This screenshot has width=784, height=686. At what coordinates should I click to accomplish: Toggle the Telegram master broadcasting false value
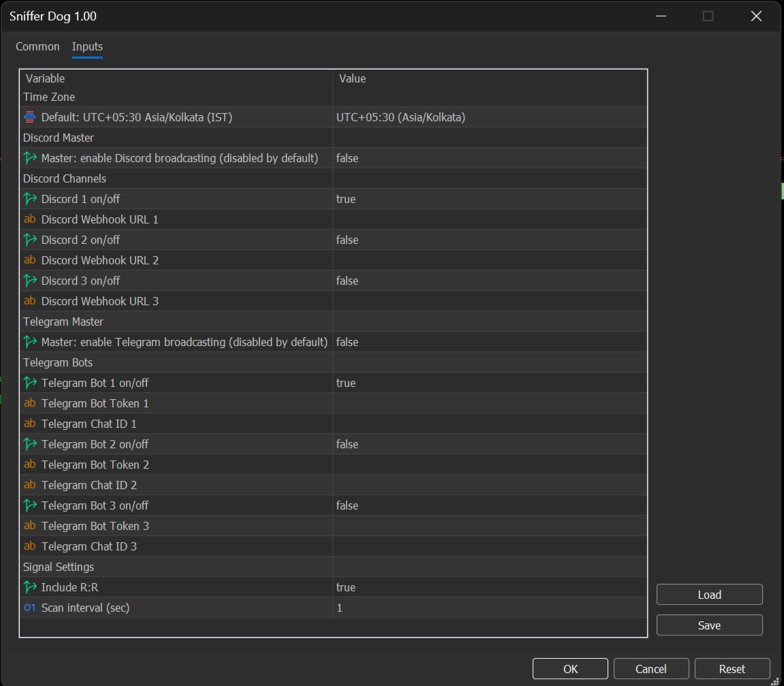tap(490, 342)
